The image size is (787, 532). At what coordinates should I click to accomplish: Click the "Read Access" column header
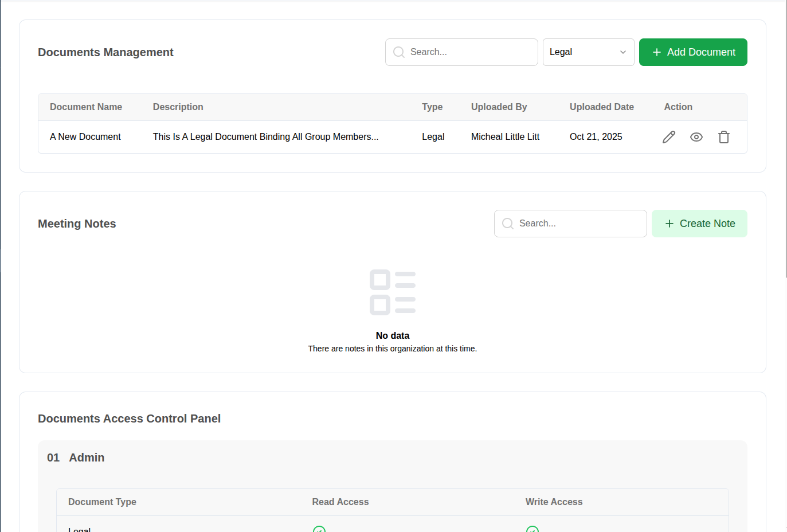click(340, 502)
